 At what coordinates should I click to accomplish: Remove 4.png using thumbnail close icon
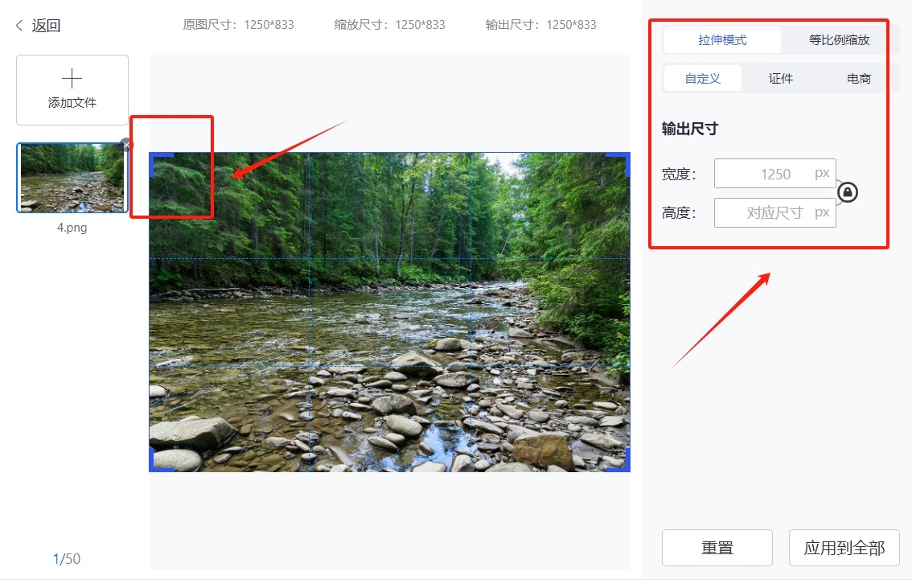point(126,145)
